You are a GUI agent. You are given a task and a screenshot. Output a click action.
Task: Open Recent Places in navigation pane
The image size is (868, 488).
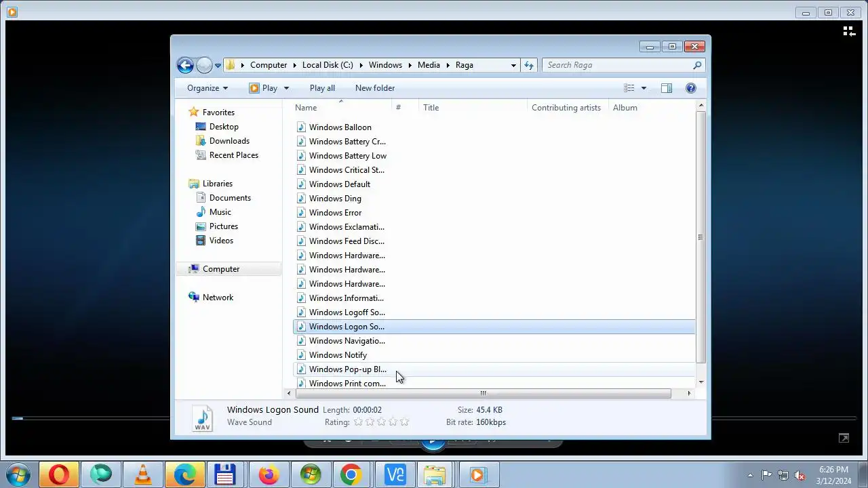234,155
